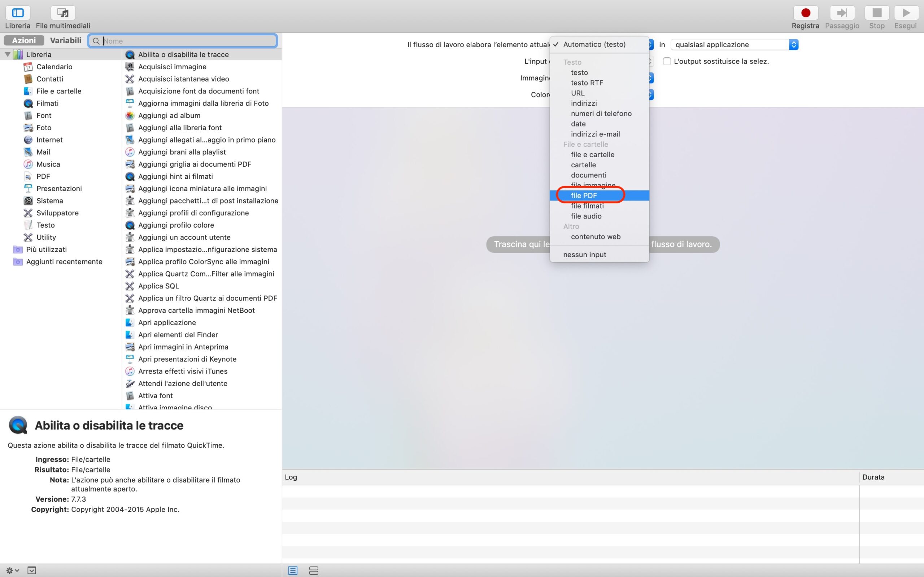
Task: Open the File multimediali browser
Action: point(63,13)
